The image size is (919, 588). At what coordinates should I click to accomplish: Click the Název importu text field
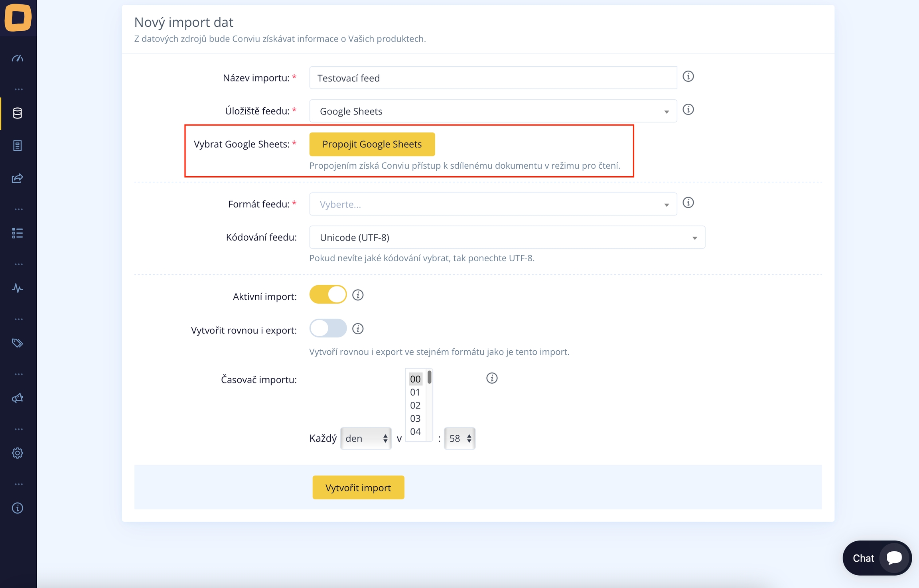tap(493, 78)
